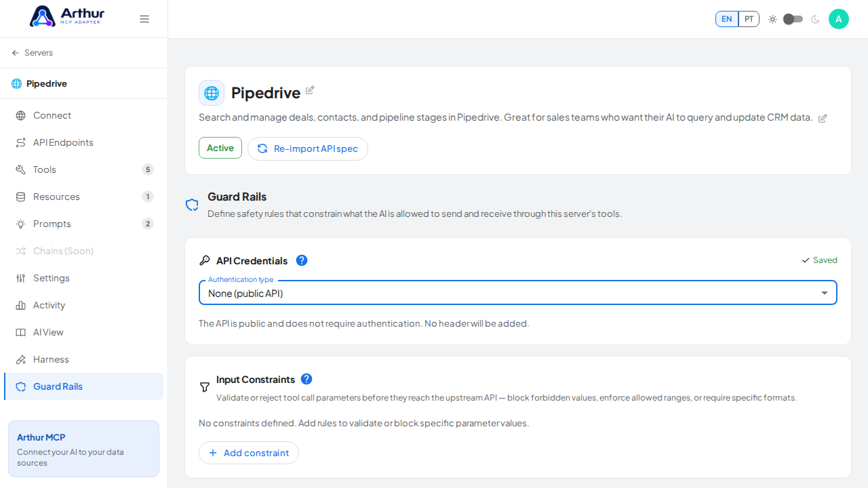Open Input Constraints help icon

[x=307, y=379]
